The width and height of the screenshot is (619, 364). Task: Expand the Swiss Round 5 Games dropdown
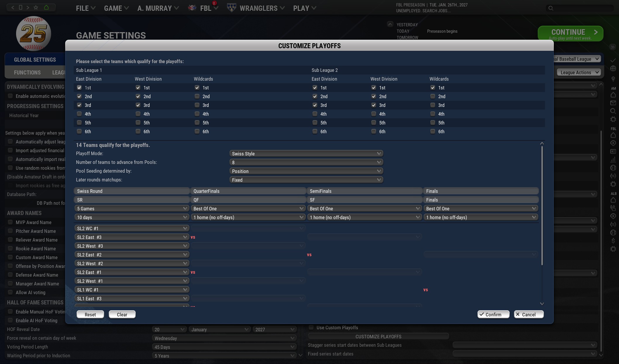[x=132, y=209]
